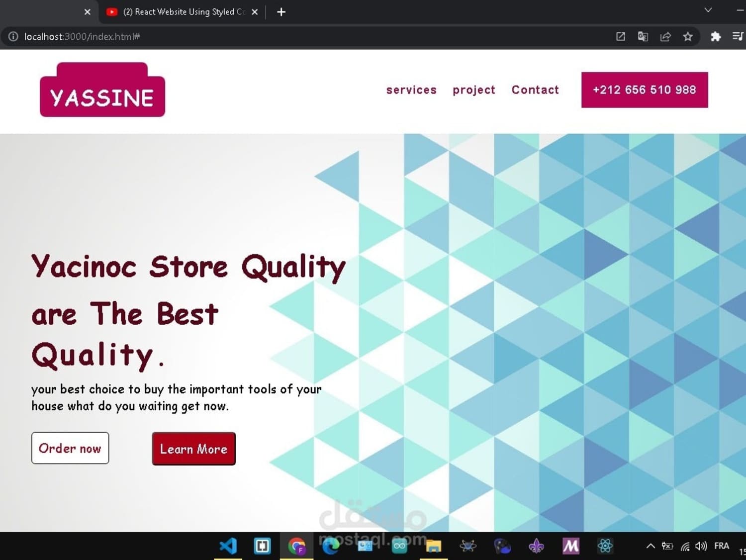Open the purple fleur-de-lis app in taskbar
This screenshot has width=746, height=560.
(536, 547)
